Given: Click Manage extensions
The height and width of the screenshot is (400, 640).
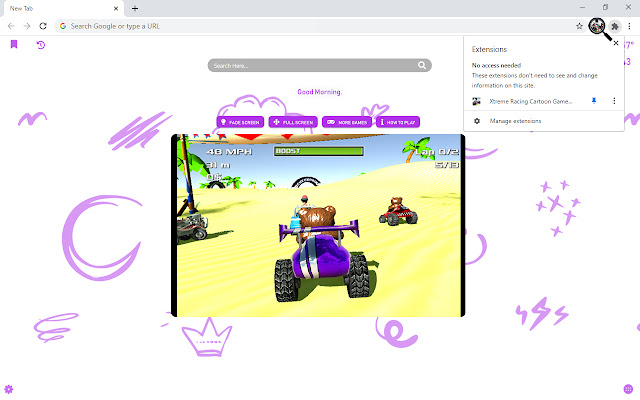Looking at the screenshot, I should click(515, 121).
